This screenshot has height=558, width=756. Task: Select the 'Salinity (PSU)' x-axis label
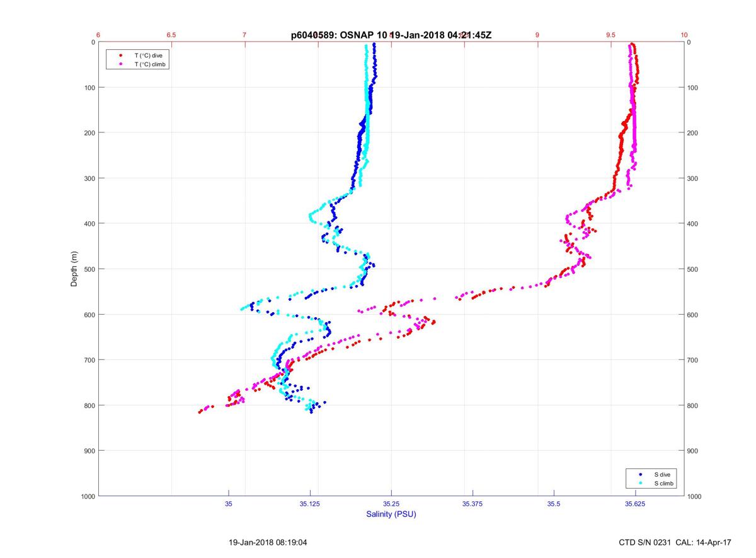[x=391, y=514]
